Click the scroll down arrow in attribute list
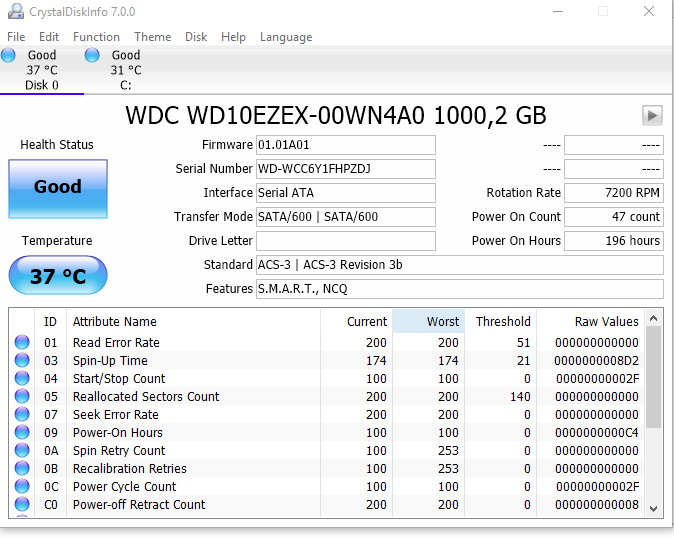Screen dimensions: 674x538 point(654,509)
